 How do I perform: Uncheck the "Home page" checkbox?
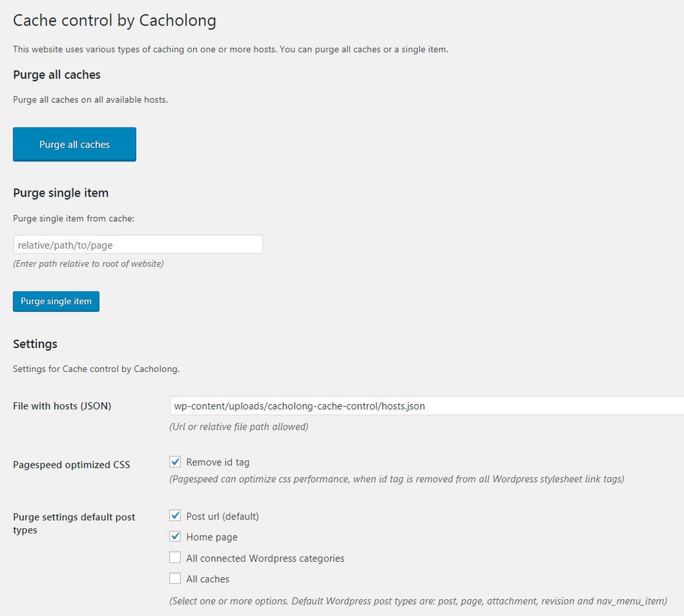(x=175, y=537)
